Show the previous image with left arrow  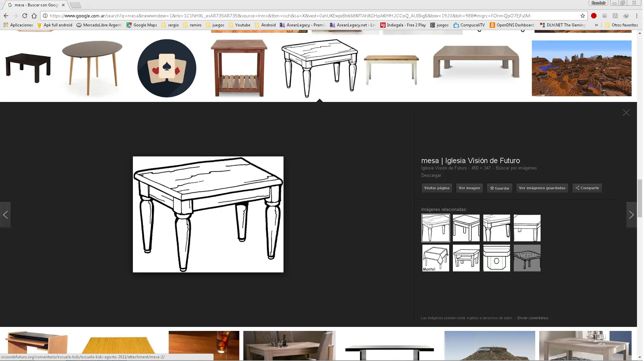point(5,215)
